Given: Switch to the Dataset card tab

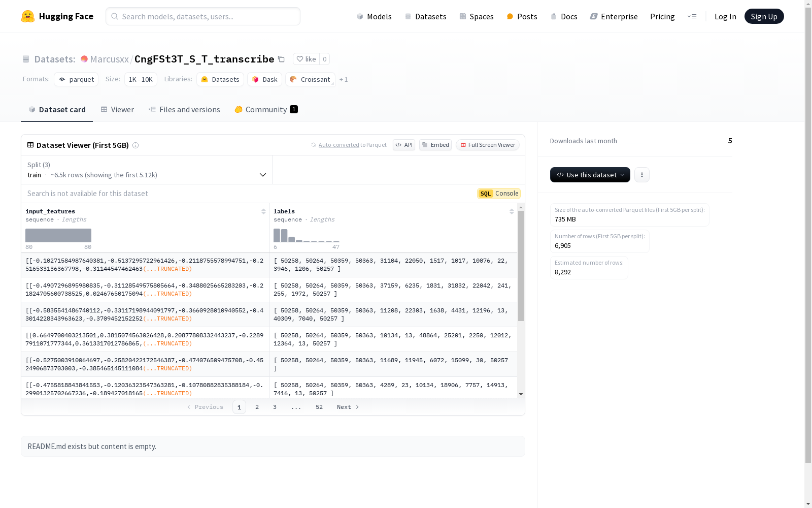Looking at the screenshot, I should click(x=57, y=110).
